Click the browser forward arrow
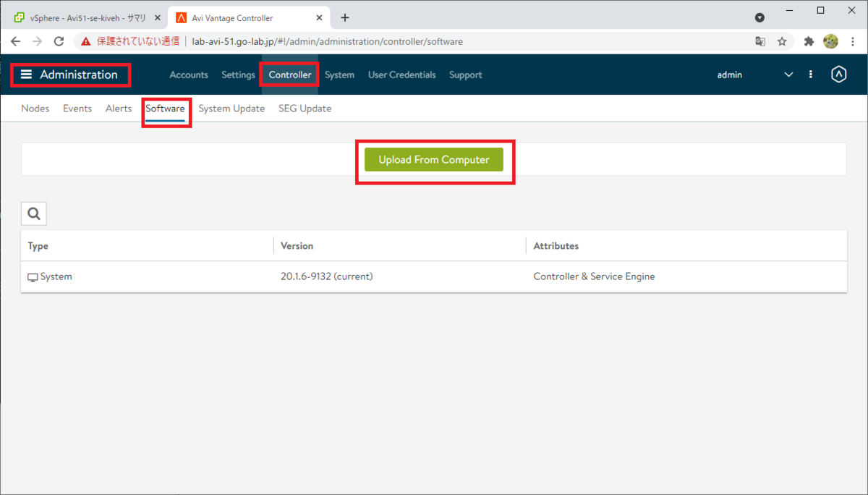The height and width of the screenshot is (495, 868). coord(38,41)
